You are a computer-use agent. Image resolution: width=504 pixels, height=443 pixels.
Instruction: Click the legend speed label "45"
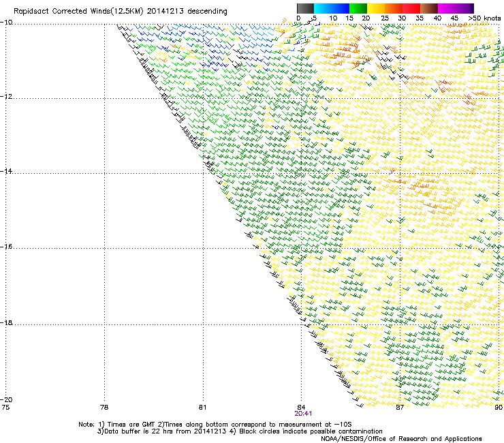point(454,18)
